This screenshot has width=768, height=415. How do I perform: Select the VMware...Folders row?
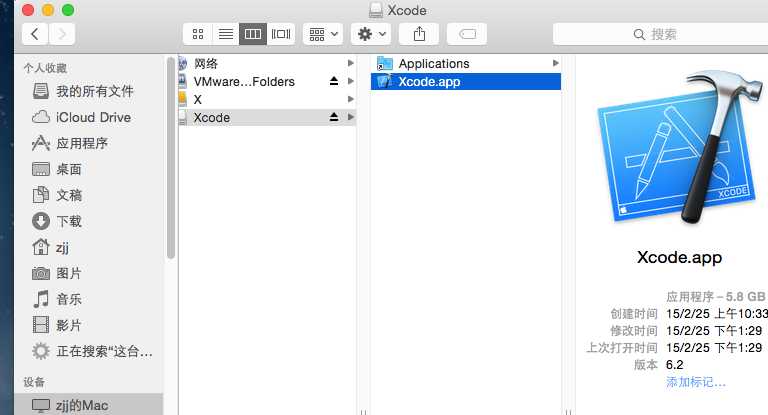tap(267, 81)
